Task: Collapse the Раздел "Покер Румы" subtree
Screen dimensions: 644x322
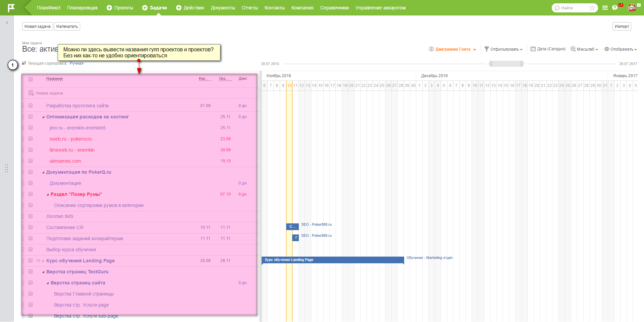Action: [x=48, y=195]
